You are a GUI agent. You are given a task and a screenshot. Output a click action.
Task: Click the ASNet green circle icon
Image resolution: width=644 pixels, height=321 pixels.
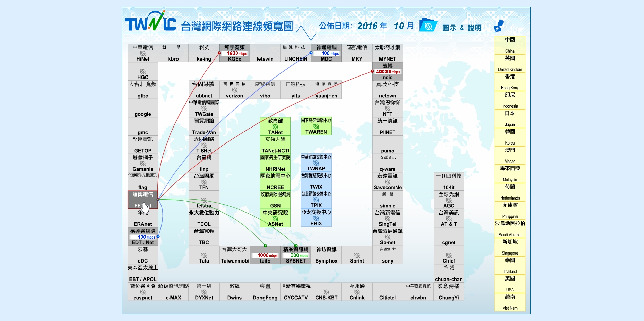click(275, 219)
